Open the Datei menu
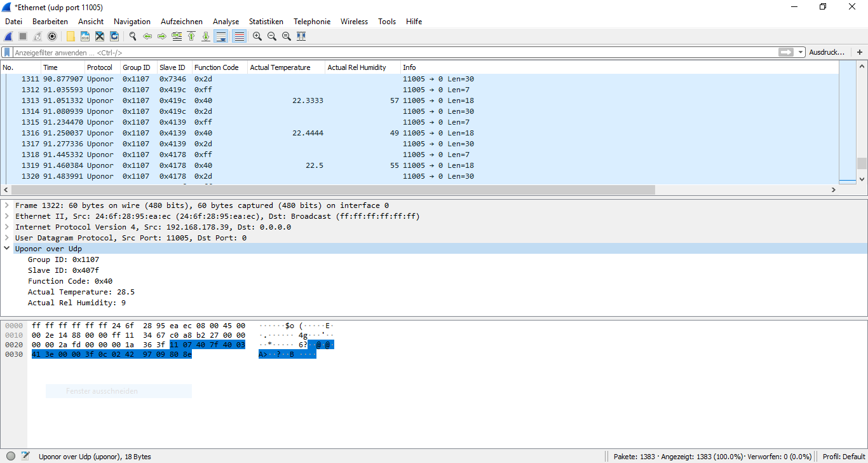This screenshot has width=868, height=463. [13, 22]
